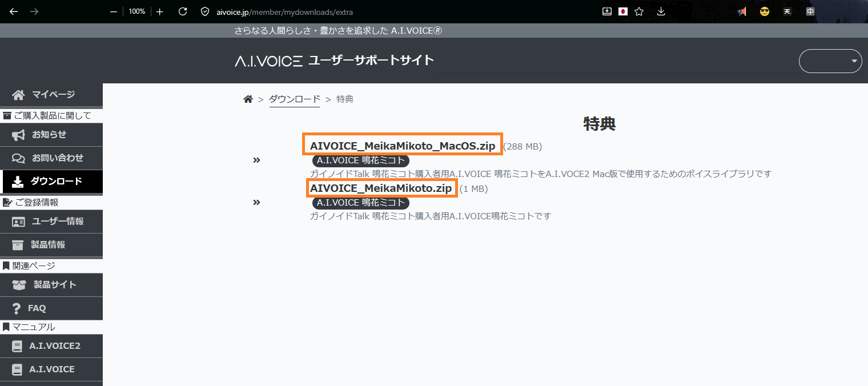Select ダウンロード in the sidebar
Image resolution: width=868 pixels, height=386 pixels.
[51, 182]
